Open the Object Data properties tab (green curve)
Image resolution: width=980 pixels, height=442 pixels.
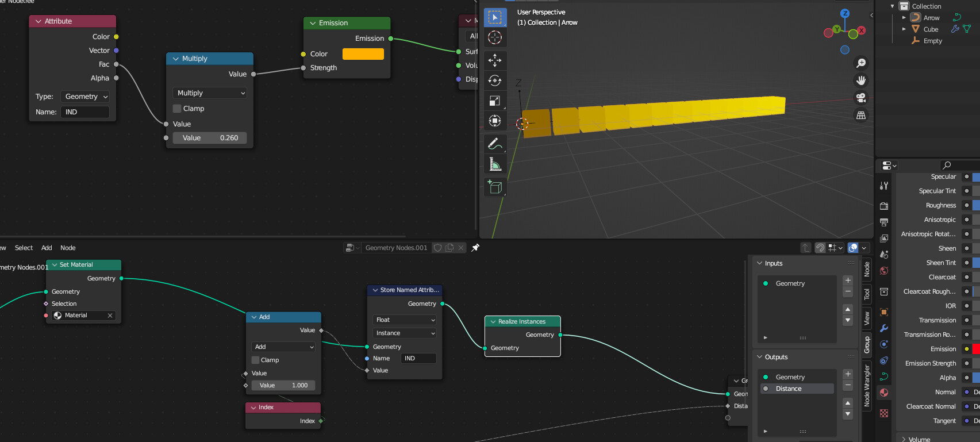coord(884,376)
